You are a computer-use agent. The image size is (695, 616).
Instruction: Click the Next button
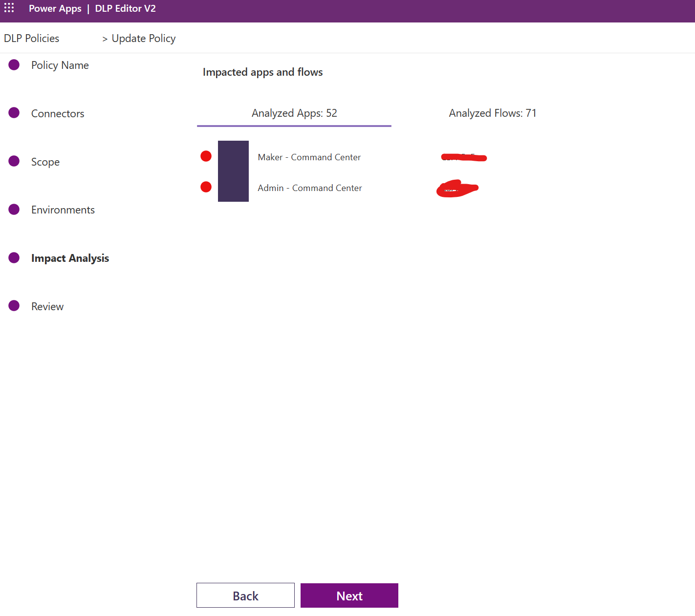tap(349, 595)
